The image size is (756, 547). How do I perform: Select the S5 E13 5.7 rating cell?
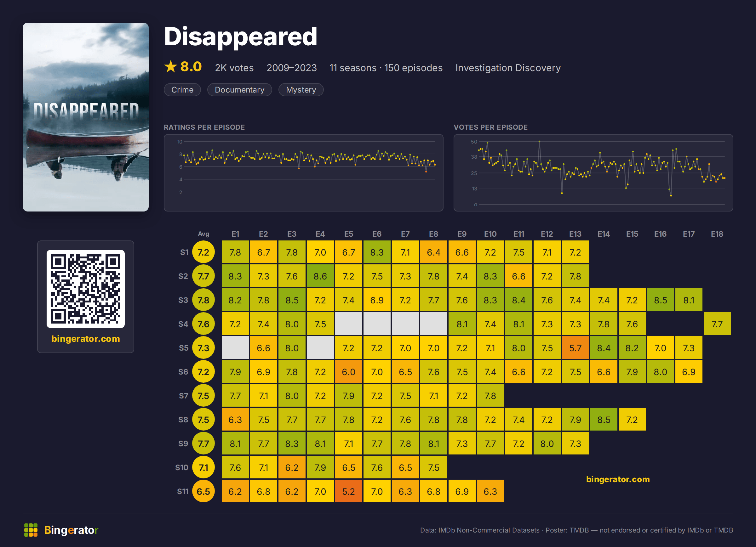tap(575, 348)
